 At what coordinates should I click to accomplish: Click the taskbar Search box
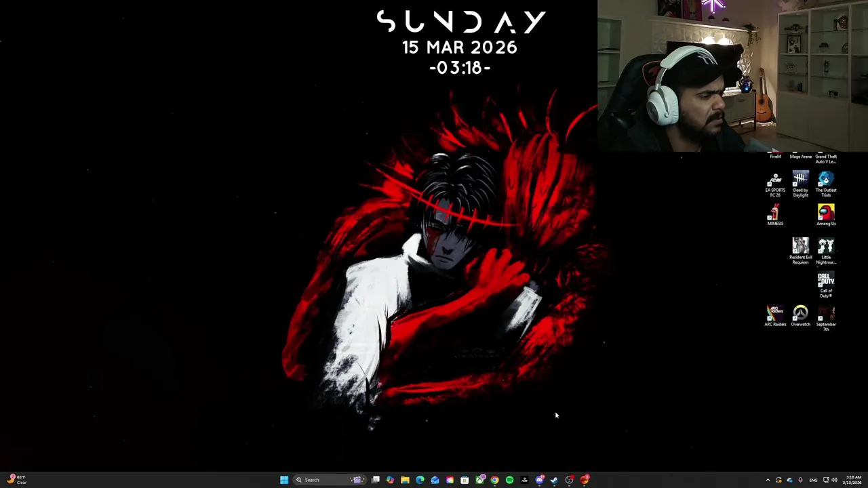pos(330,480)
